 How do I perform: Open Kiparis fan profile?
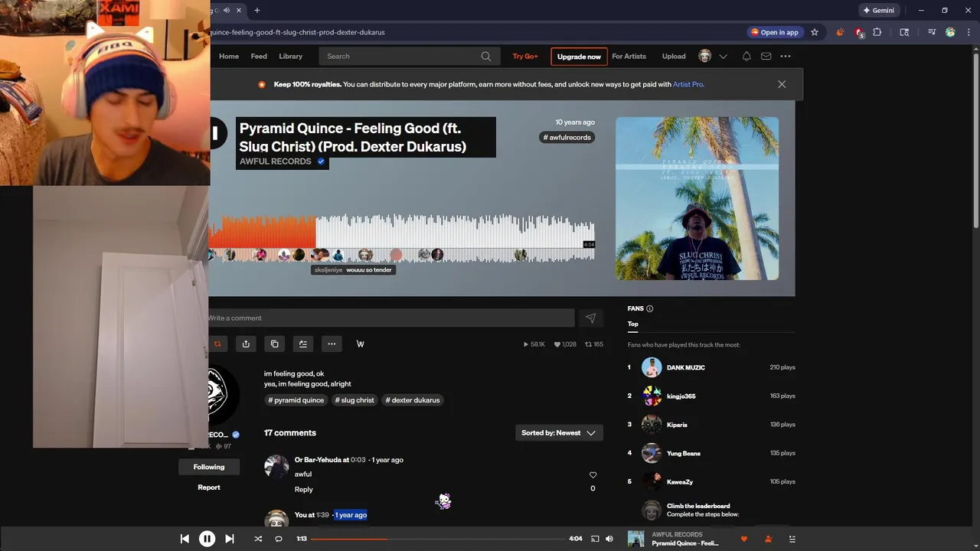677,425
